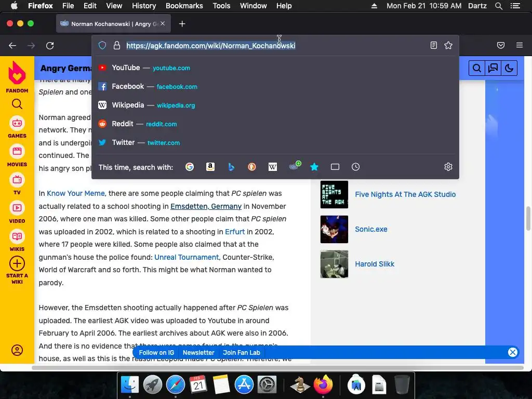This screenshot has width=532, height=399.
Task: Open the Video section in Fandom sidebar
Action: pos(17,212)
